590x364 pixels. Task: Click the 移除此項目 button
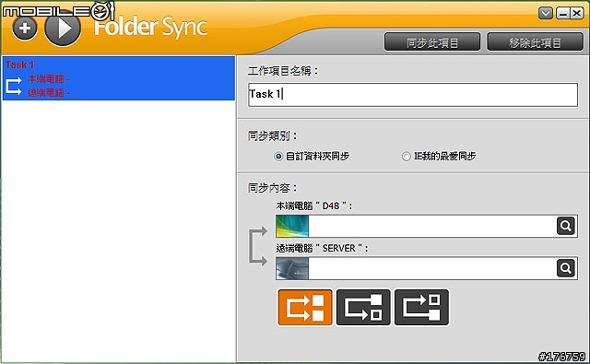point(535,42)
